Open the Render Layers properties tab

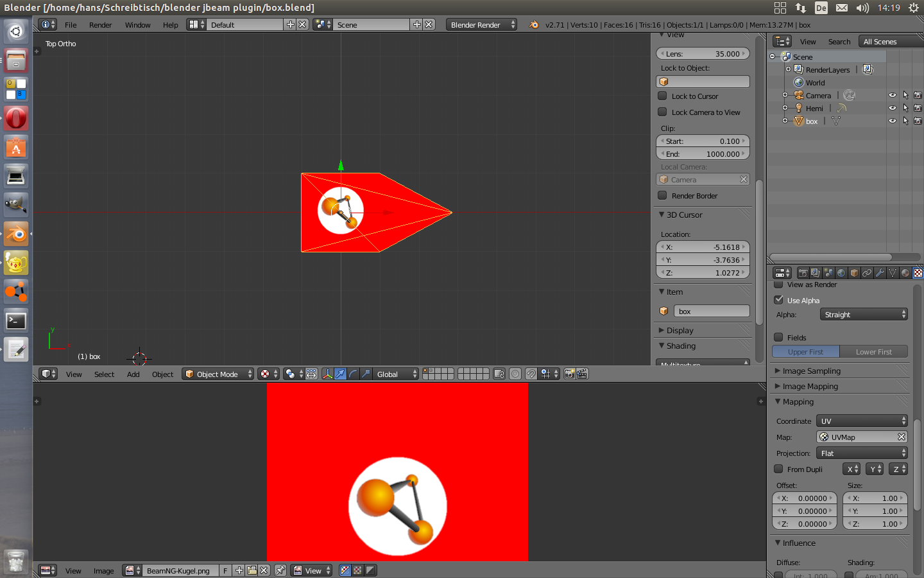click(816, 273)
